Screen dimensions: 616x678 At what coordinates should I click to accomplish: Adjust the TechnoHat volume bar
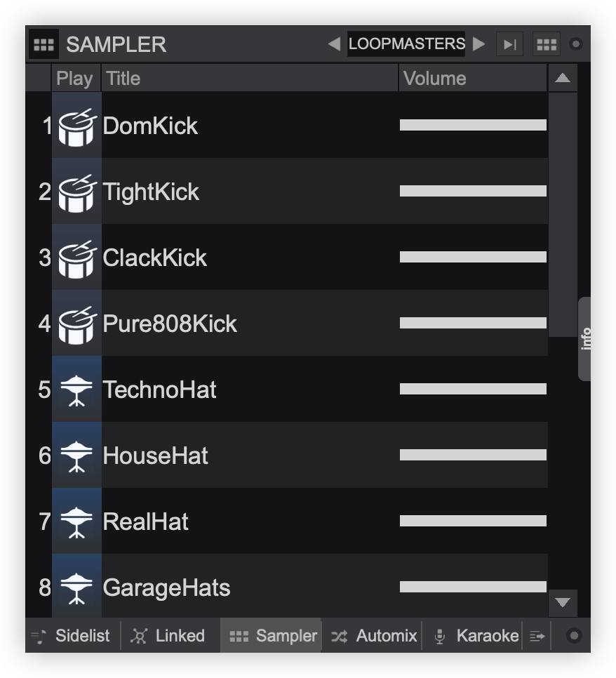[x=472, y=389]
